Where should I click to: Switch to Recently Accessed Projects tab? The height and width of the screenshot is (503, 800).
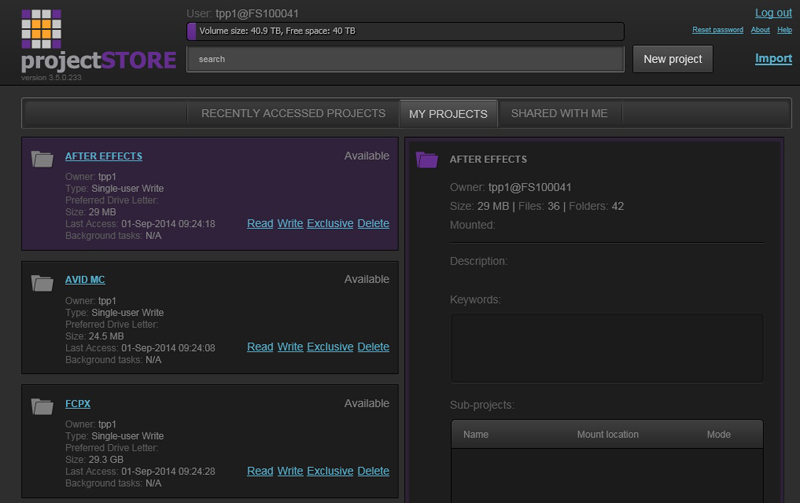[x=293, y=114]
